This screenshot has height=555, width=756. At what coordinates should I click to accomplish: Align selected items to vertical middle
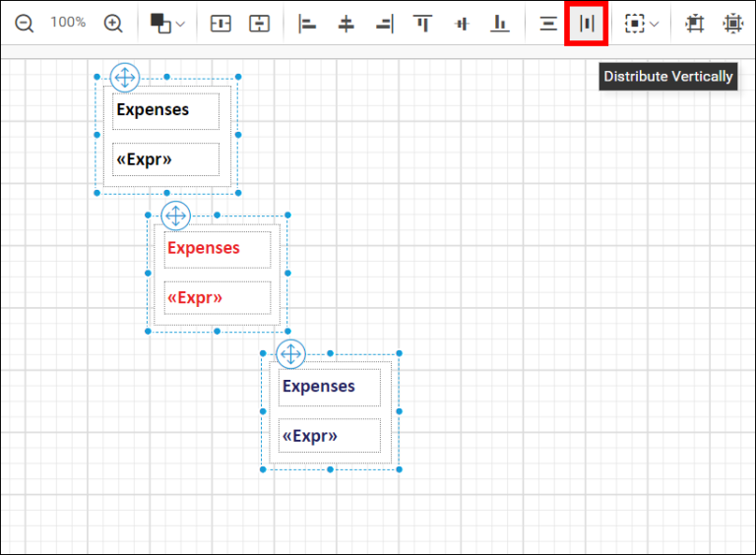[x=461, y=23]
